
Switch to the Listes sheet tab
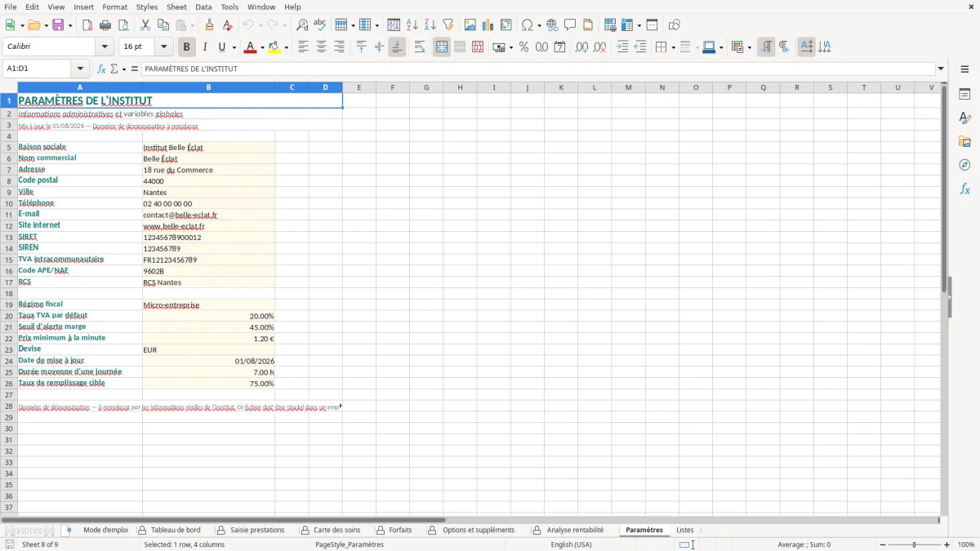point(685,530)
